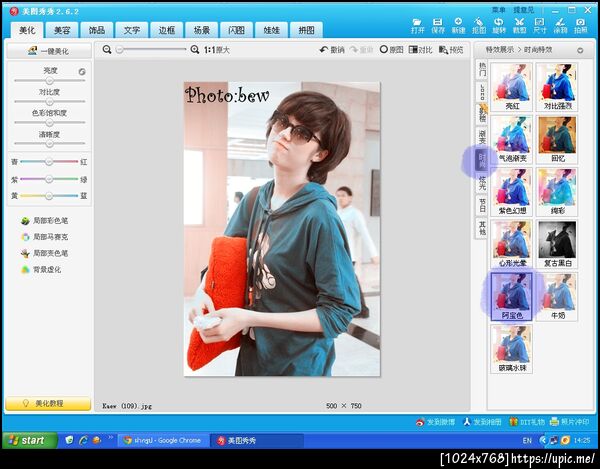600x469 pixels.
Task: Select the LOMO effects category
Action: click(x=482, y=92)
